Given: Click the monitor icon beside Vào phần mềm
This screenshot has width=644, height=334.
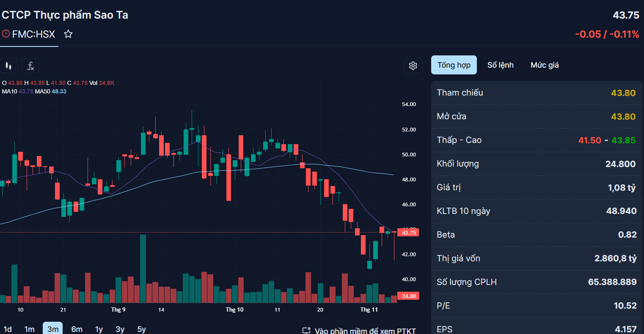Looking at the screenshot, I should [x=306, y=331].
